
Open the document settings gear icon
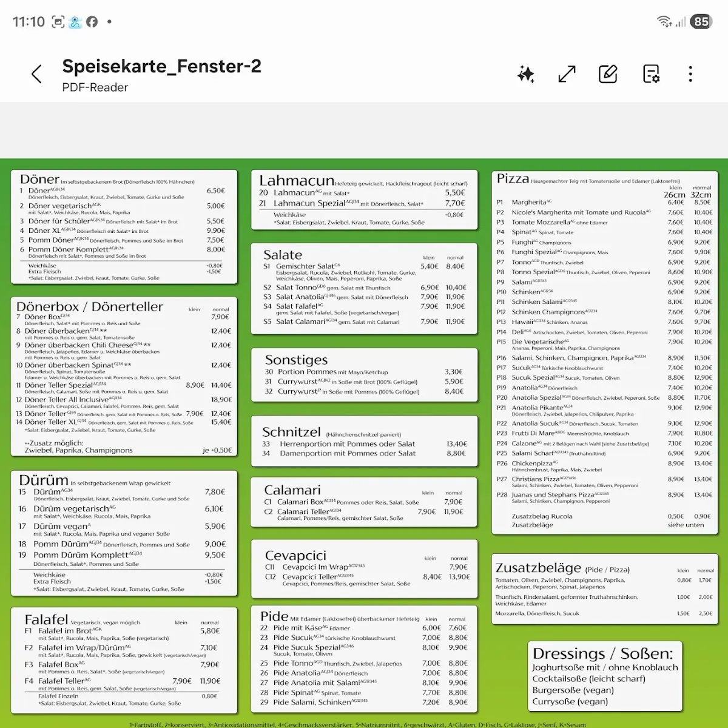pos(651,74)
